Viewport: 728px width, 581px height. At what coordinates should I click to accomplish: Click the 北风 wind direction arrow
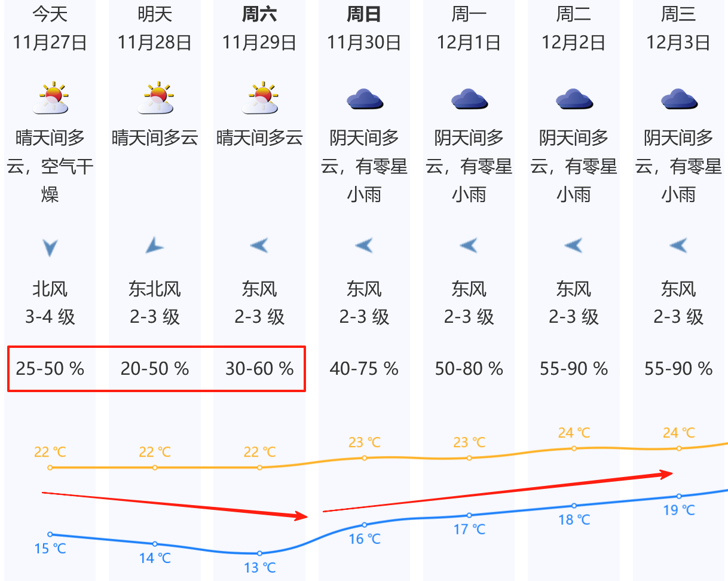[x=50, y=246]
